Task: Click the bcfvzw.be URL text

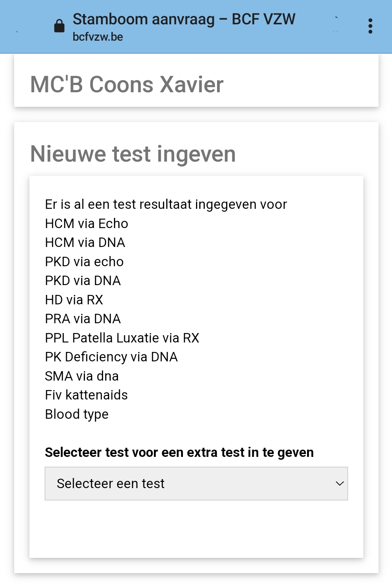Action: click(98, 37)
